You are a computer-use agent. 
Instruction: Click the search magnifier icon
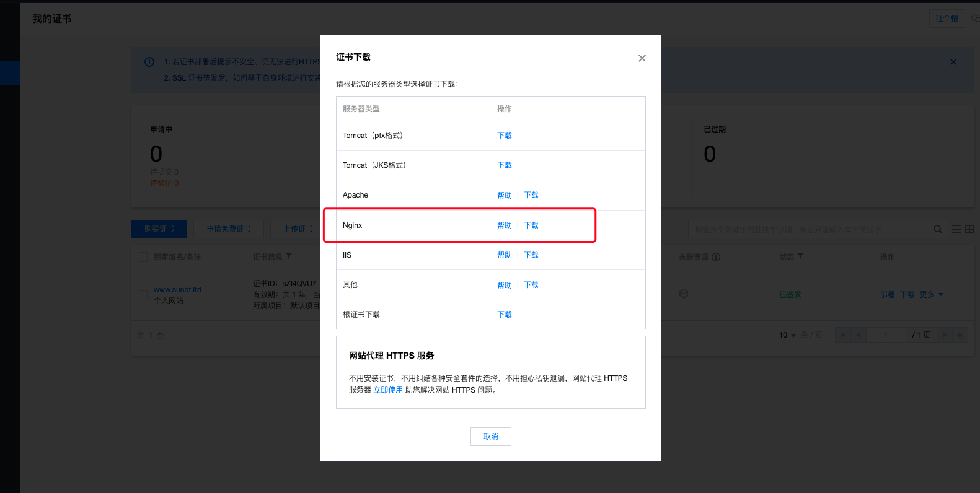pyautogui.click(x=938, y=229)
